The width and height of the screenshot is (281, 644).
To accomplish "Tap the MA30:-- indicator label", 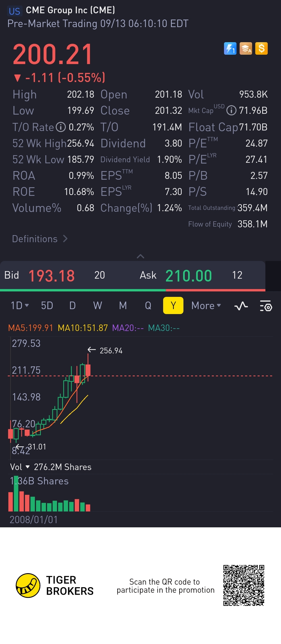I will point(164,328).
